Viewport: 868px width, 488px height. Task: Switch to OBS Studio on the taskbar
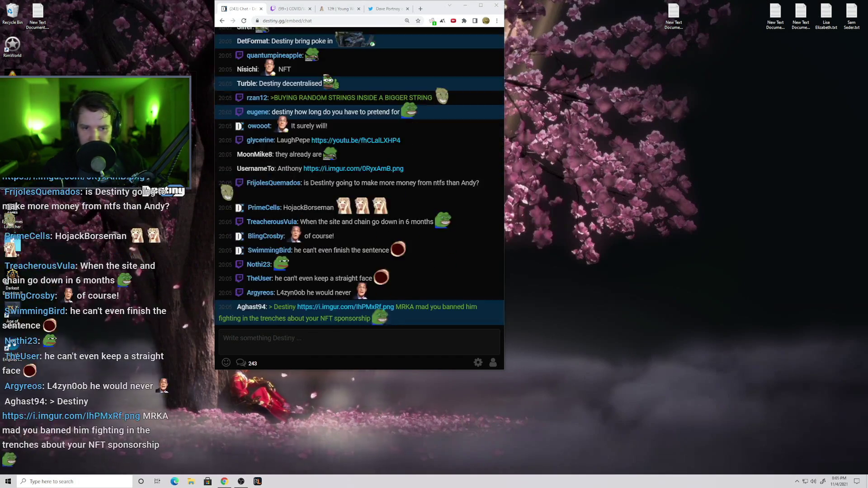(x=241, y=481)
